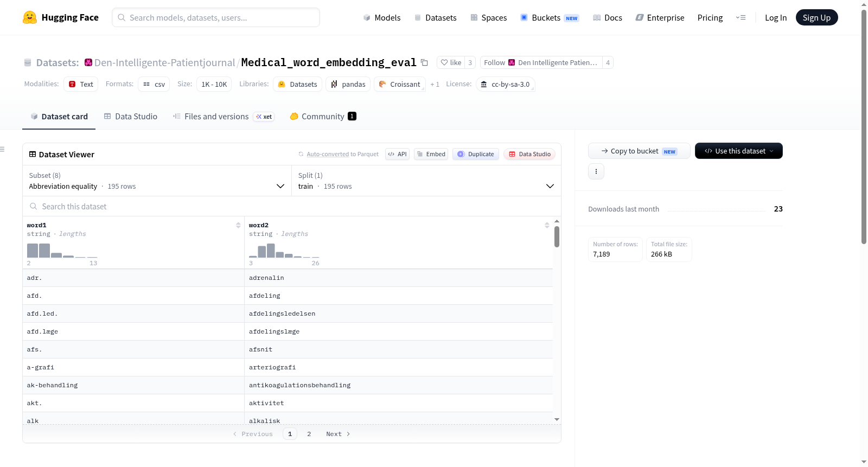Click the Croissant library tag
This screenshot has height=467, width=868.
(x=400, y=84)
